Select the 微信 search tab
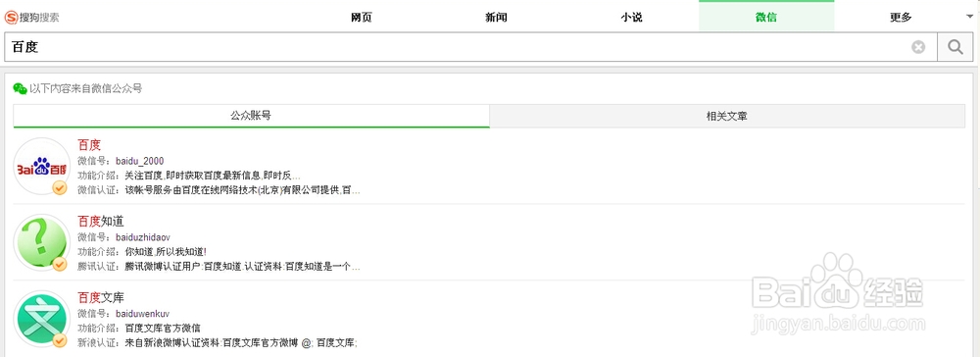Screen dimensions: 980x357 (766, 17)
